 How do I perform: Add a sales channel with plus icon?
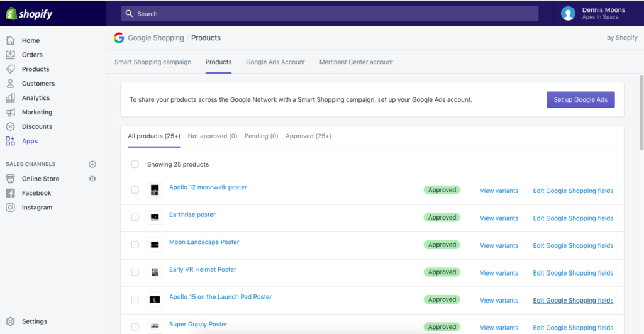(92, 164)
